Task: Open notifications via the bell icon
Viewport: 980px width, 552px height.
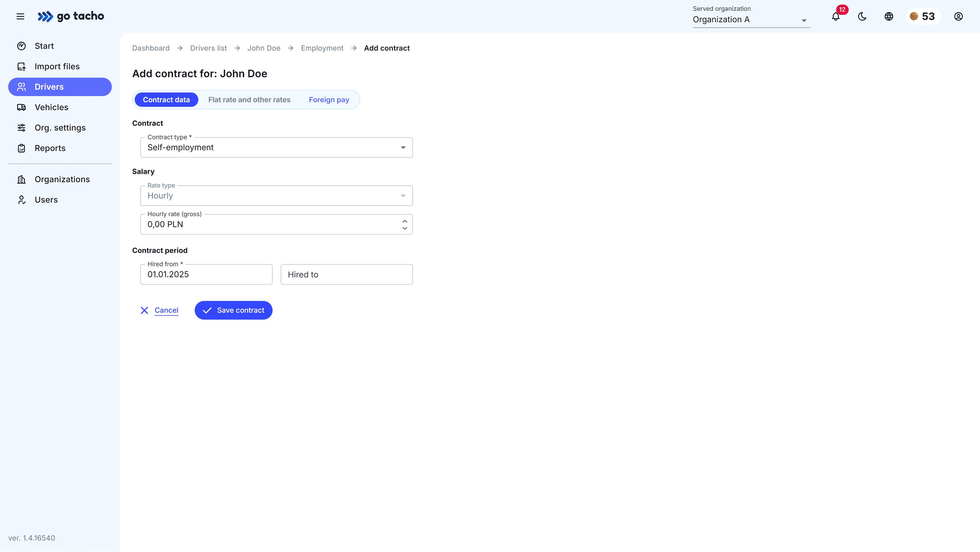Action: (x=836, y=17)
